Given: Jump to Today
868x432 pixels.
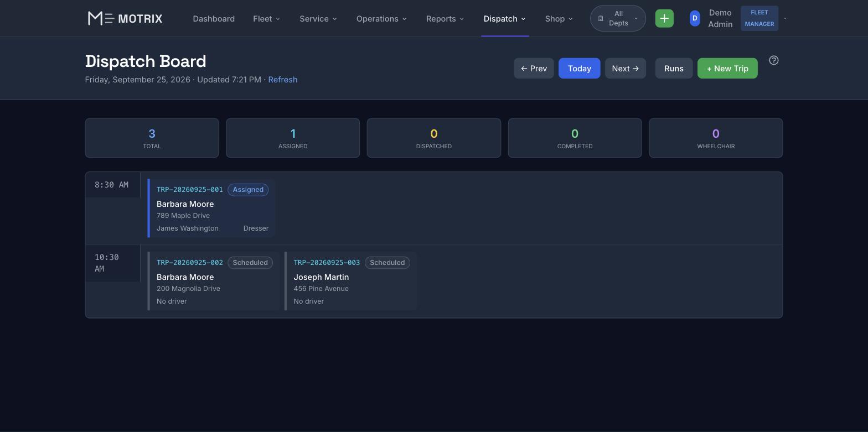Looking at the screenshot, I should pos(579,68).
